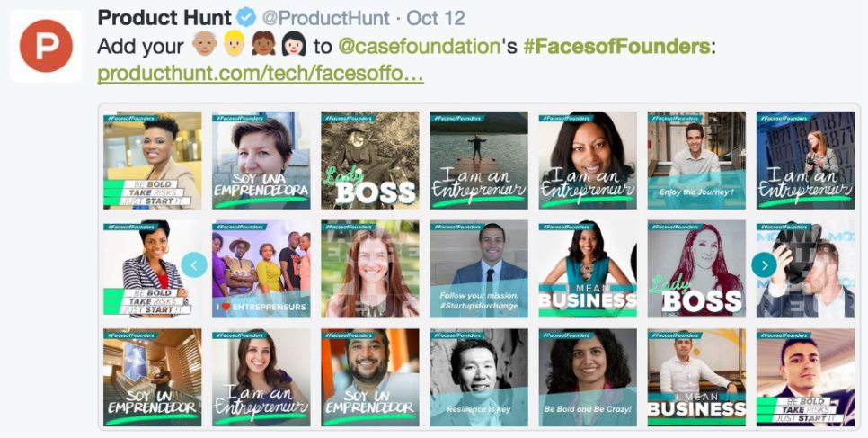Click the left carousel arrow
The width and height of the screenshot is (868, 438).
click(x=194, y=265)
